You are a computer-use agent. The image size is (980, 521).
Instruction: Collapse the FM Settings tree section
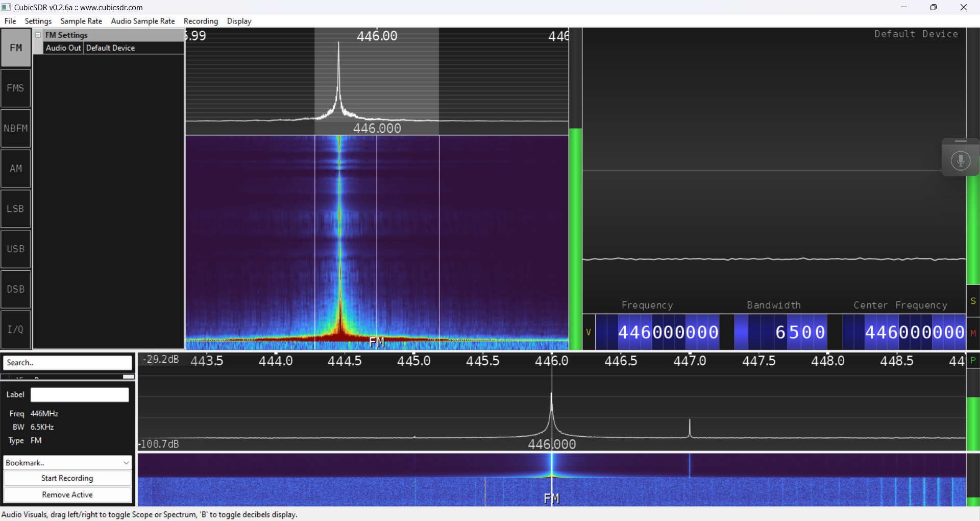38,35
